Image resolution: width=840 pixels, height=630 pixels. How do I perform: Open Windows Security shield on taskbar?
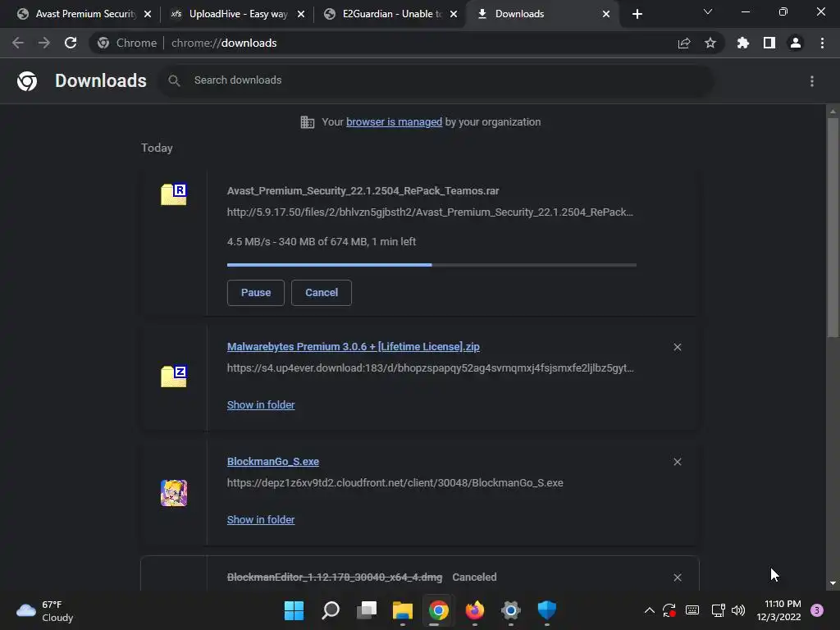coord(547,610)
